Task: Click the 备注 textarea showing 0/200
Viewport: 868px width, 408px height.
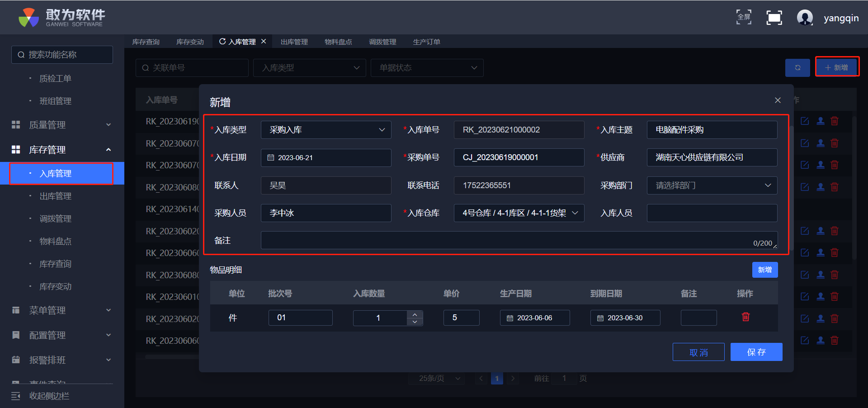Action: (x=519, y=240)
